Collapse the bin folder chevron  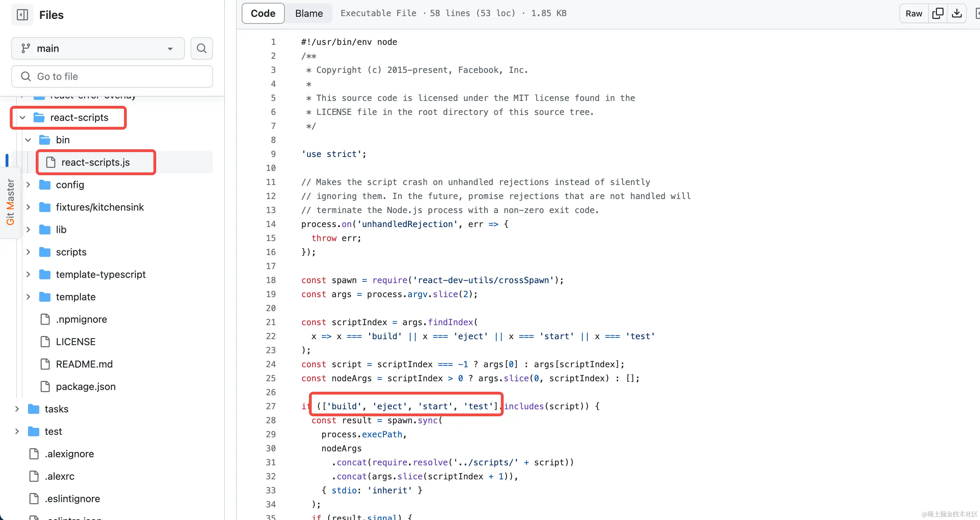[x=28, y=140]
